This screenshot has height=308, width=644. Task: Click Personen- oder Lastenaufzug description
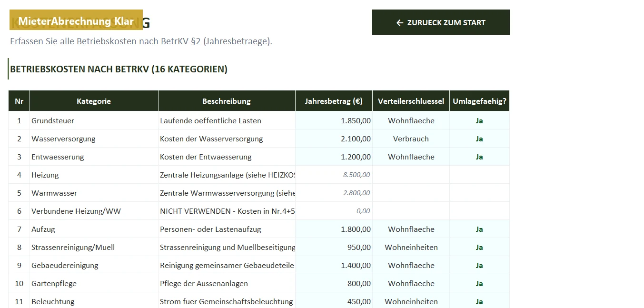(x=227, y=229)
